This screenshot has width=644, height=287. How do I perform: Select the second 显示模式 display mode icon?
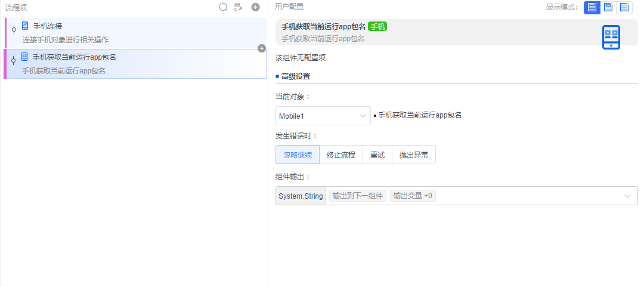coord(608,7)
